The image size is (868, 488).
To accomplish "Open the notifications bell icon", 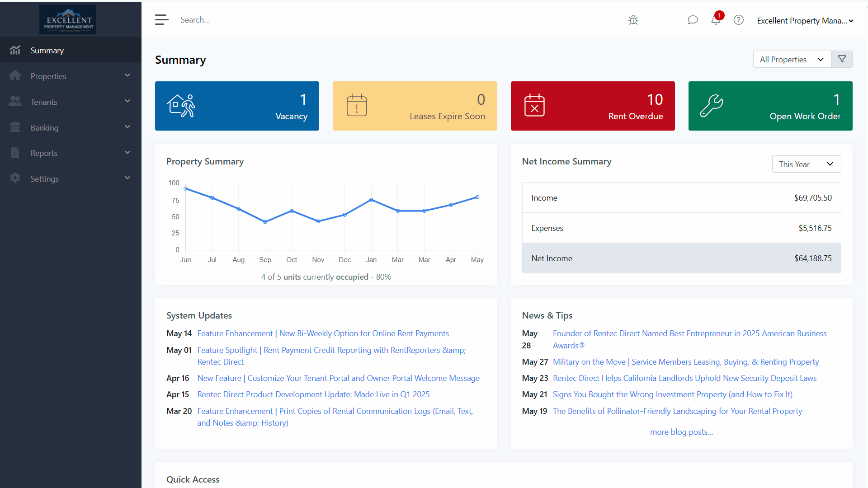I will (x=715, y=20).
